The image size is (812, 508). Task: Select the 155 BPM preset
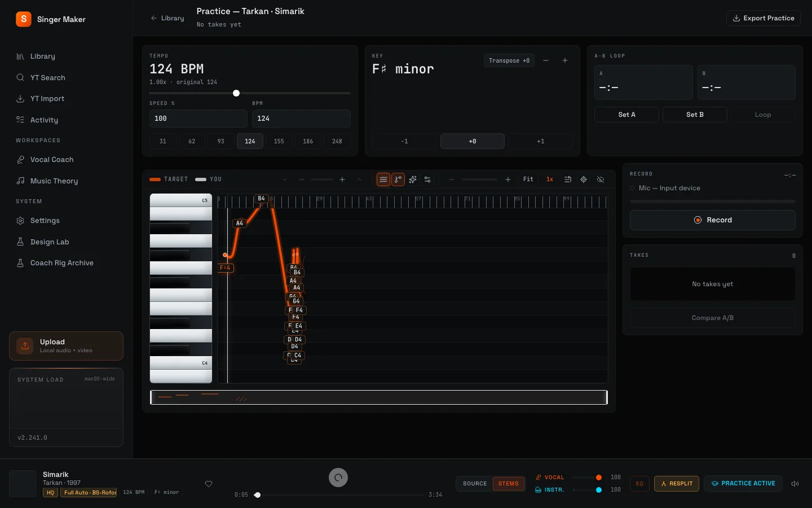pyautogui.click(x=279, y=141)
